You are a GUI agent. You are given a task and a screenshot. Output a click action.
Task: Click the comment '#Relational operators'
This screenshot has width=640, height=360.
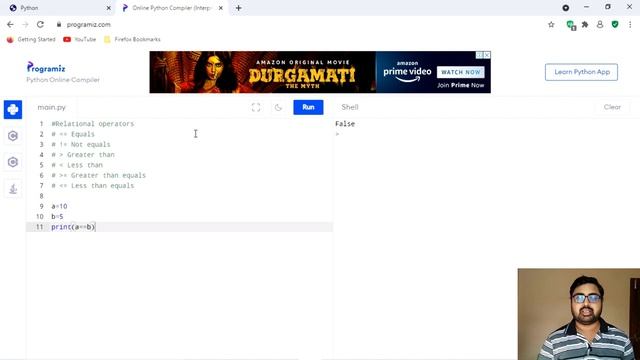(x=93, y=124)
